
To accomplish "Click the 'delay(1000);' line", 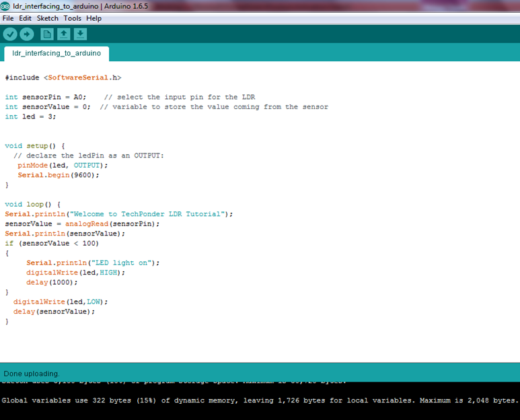I will [52, 282].
